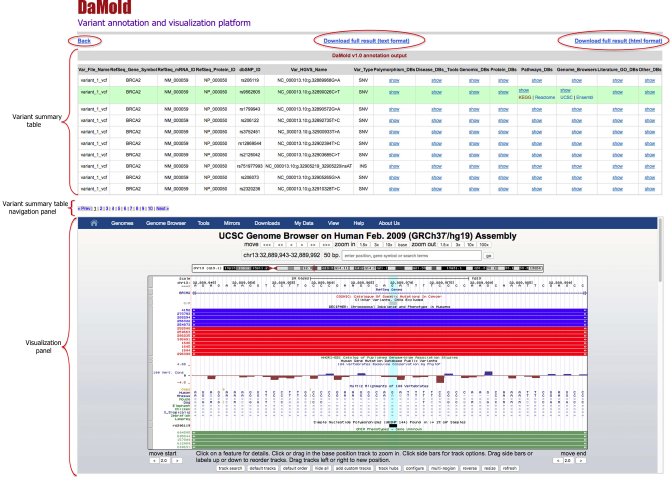The width and height of the screenshot is (671, 477).
Task: Download full result in text format
Action: click(366, 41)
